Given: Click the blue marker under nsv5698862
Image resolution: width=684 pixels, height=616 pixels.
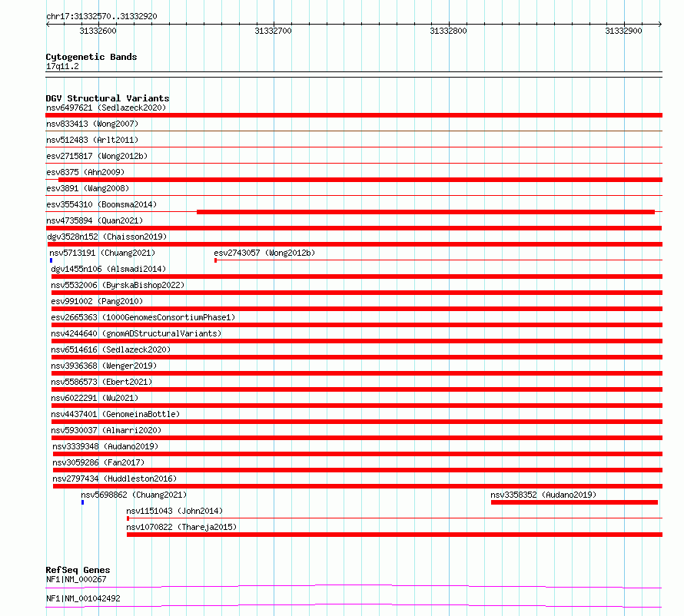Looking at the screenshot, I should coord(82,502).
